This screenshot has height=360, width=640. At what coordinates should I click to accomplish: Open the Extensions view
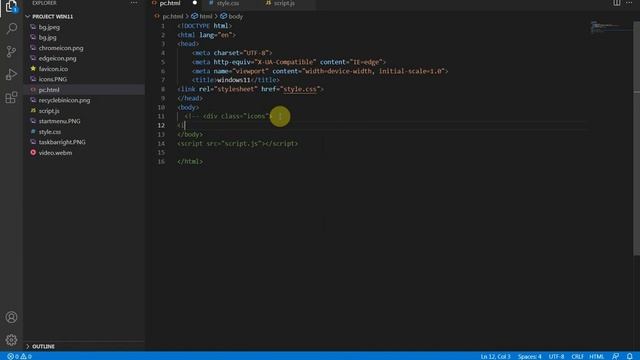(11, 97)
